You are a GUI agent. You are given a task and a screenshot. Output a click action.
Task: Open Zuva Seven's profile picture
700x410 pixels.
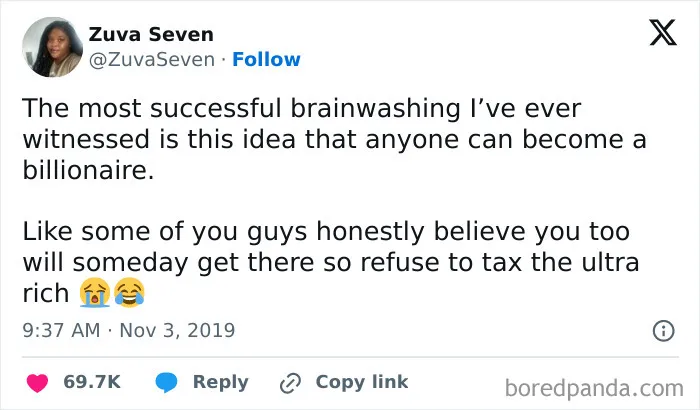(52, 47)
